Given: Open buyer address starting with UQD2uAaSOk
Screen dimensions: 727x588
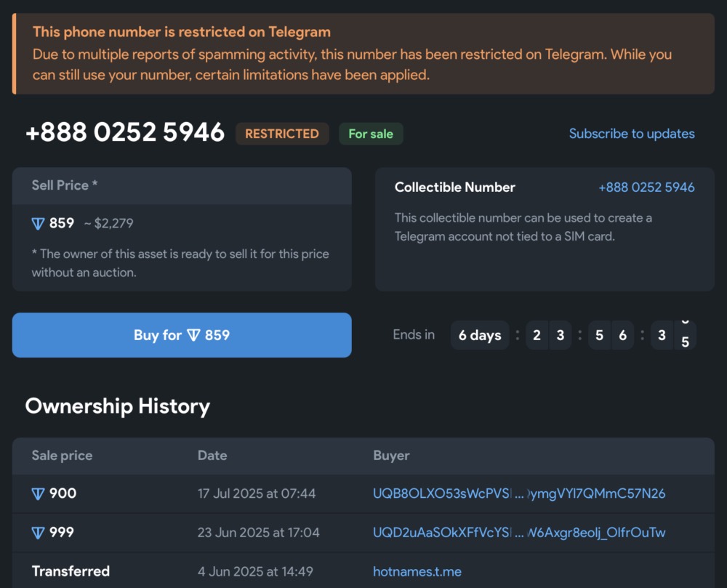Looking at the screenshot, I should [518, 533].
